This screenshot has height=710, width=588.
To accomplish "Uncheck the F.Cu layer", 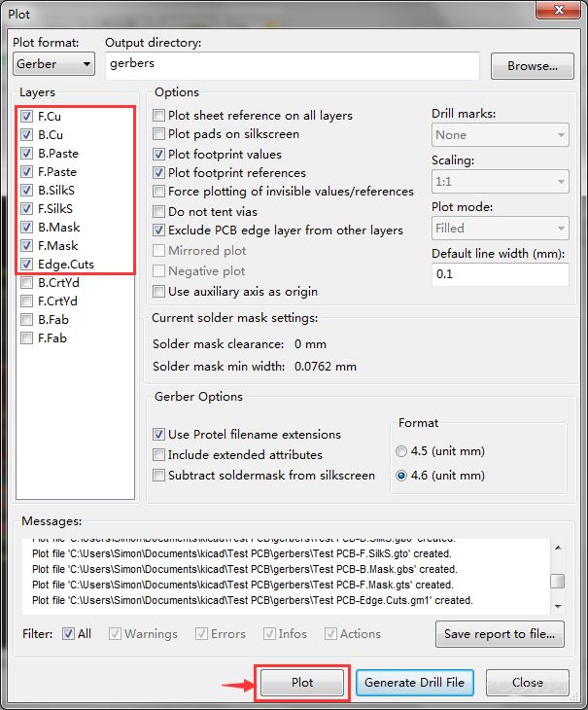I will click(26, 117).
